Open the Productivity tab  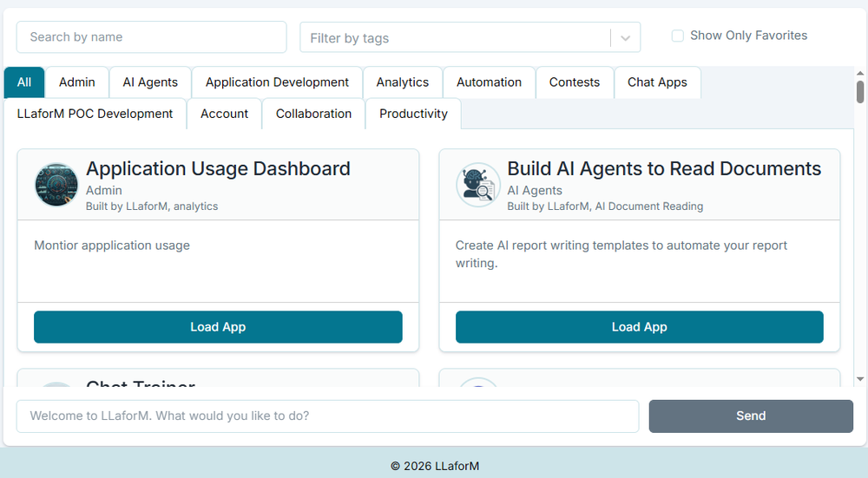point(413,114)
